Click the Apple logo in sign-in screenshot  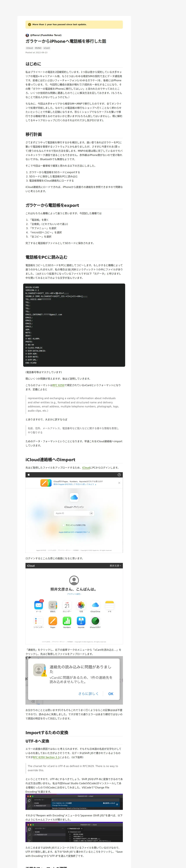click(29, 475)
